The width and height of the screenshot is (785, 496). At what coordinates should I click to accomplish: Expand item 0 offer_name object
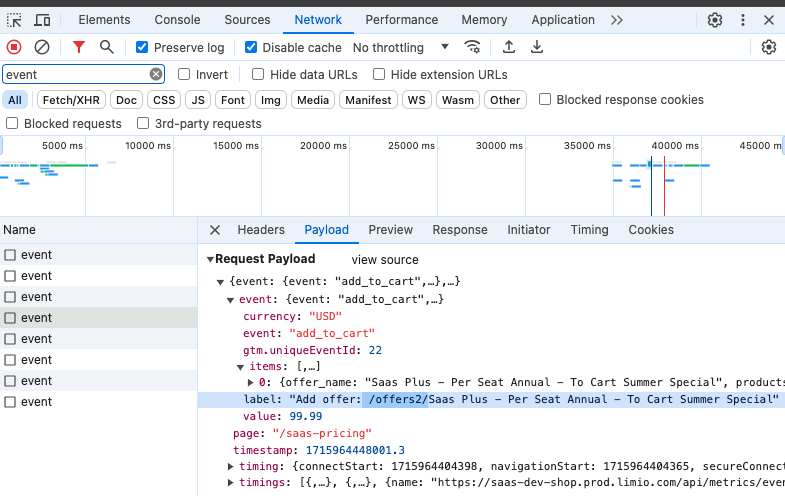(250, 382)
